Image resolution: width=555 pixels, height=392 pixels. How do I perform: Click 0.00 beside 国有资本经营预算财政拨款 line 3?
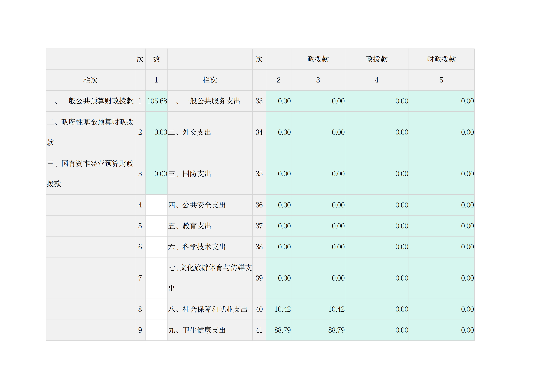(x=156, y=174)
